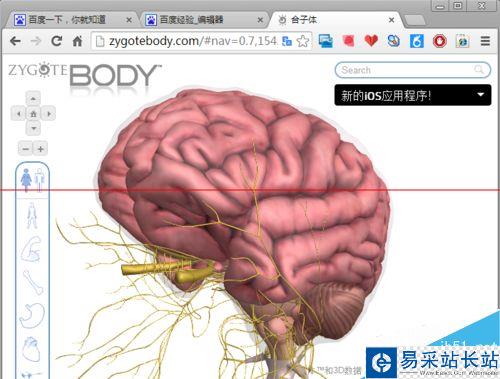
Task: Switch to the female model icon
Action: coord(26,180)
